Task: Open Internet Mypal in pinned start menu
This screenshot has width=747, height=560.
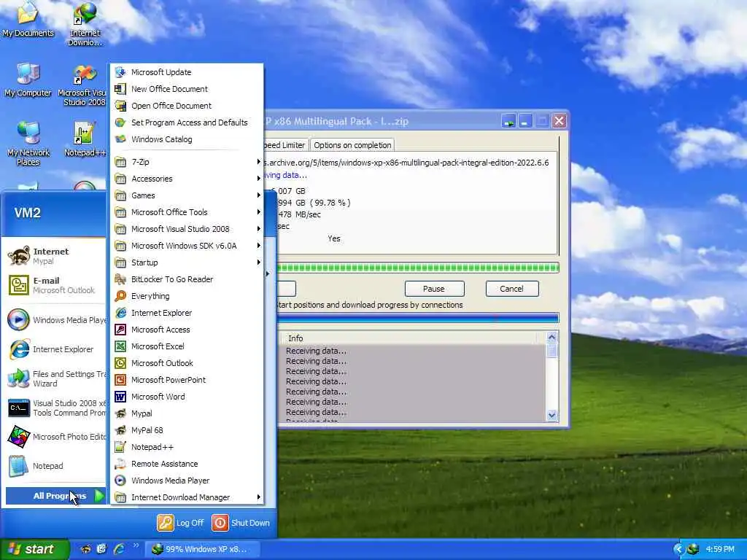Action: tap(55, 256)
